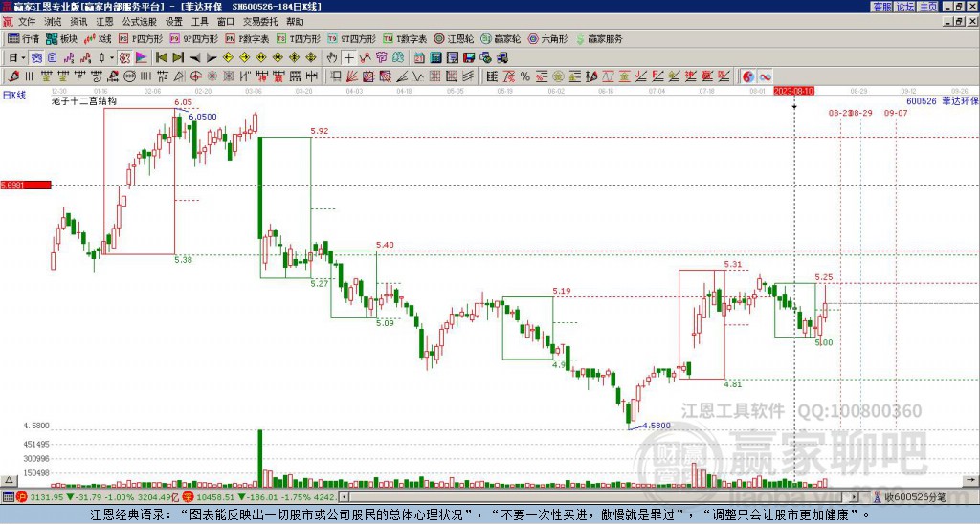Image resolution: width=980 pixels, height=524 pixels.
Task: Open the 工具 menu
Action: click(x=199, y=22)
